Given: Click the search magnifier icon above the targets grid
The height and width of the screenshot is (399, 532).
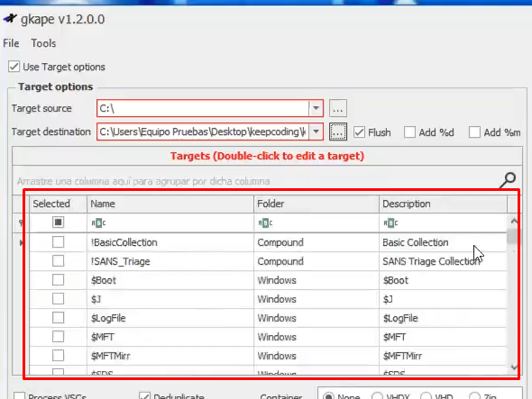Looking at the screenshot, I should tap(508, 180).
